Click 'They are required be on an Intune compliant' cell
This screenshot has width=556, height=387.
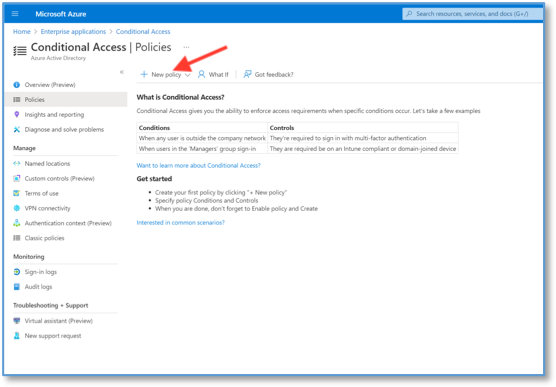pyautogui.click(x=363, y=149)
